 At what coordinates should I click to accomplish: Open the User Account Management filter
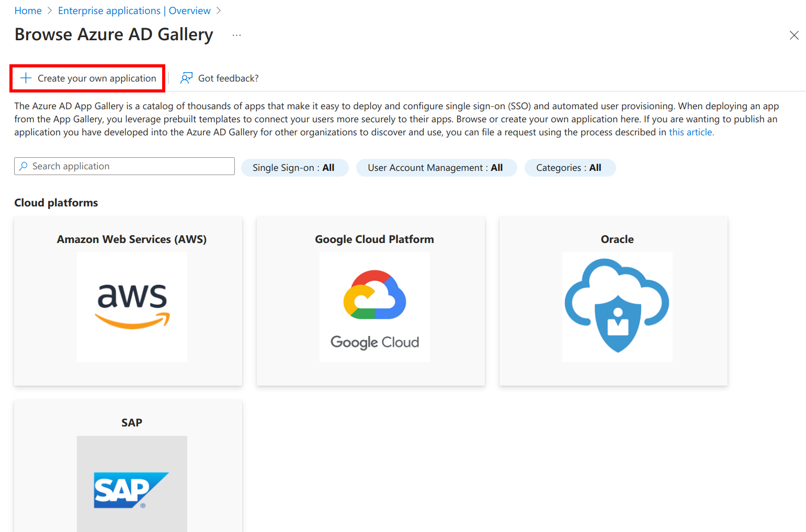tap(436, 168)
